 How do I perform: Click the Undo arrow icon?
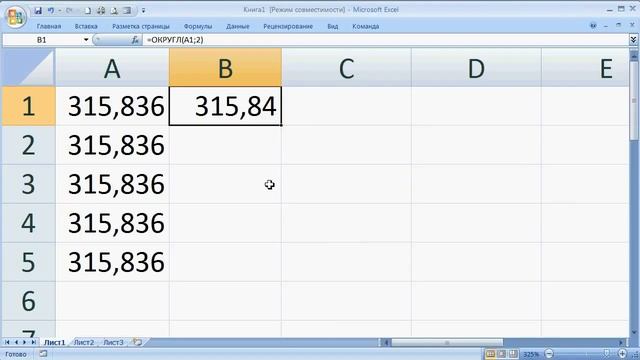tap(51, 10)
